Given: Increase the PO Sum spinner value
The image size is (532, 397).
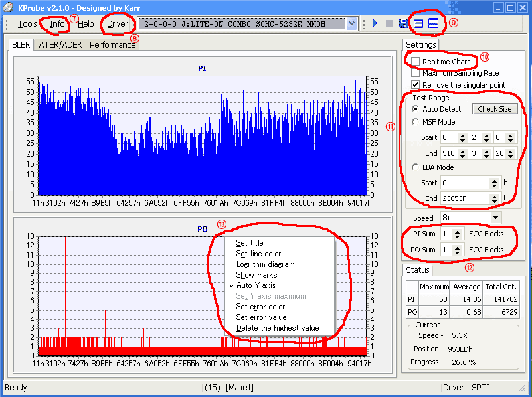Looking at the screenshot, I should pos(458,248).
